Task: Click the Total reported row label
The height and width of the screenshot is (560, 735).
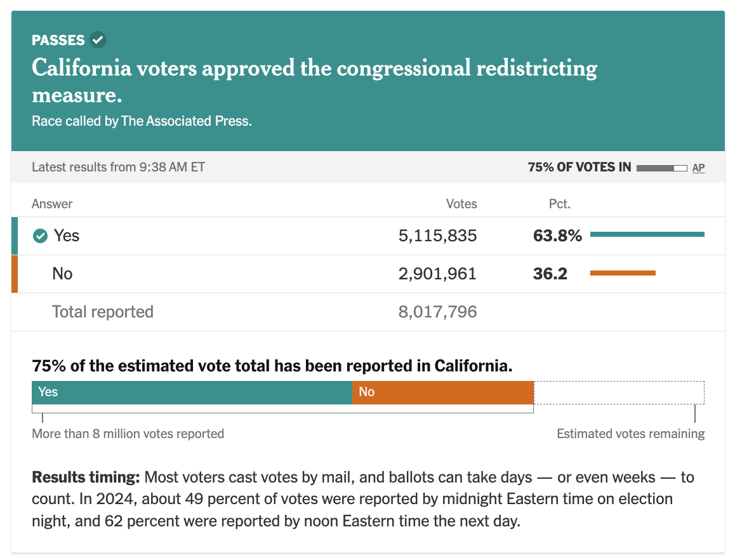Action: (x=103, y=312)
